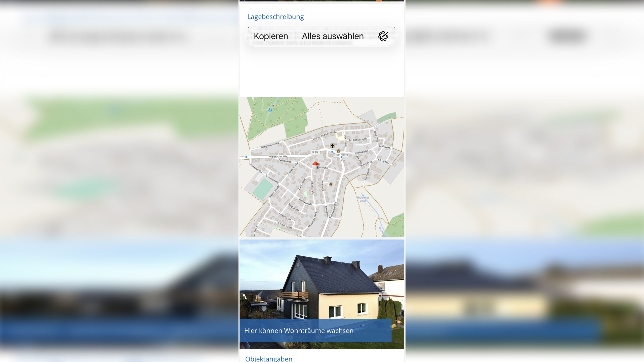Tap the blue waterfall icon in forest

pos(270,110)
